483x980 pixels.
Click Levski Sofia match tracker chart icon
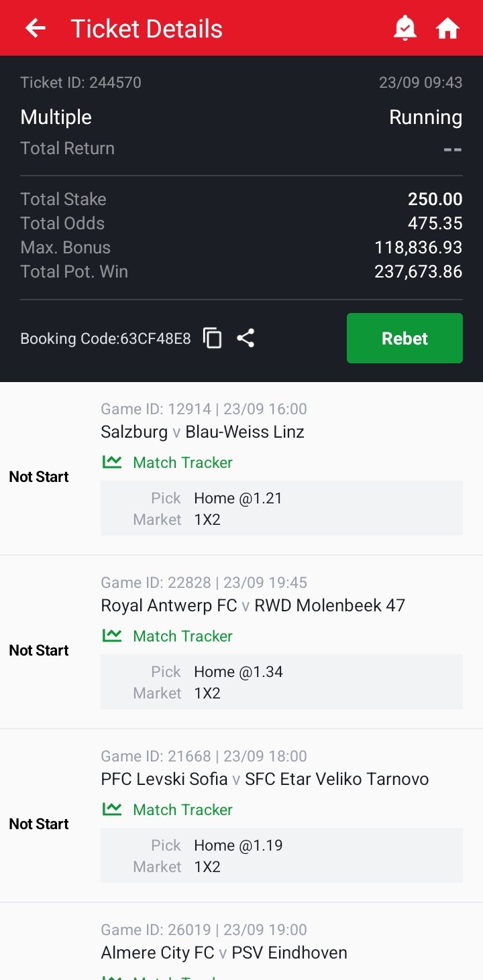pyautogui.click(x=112, y=809)
